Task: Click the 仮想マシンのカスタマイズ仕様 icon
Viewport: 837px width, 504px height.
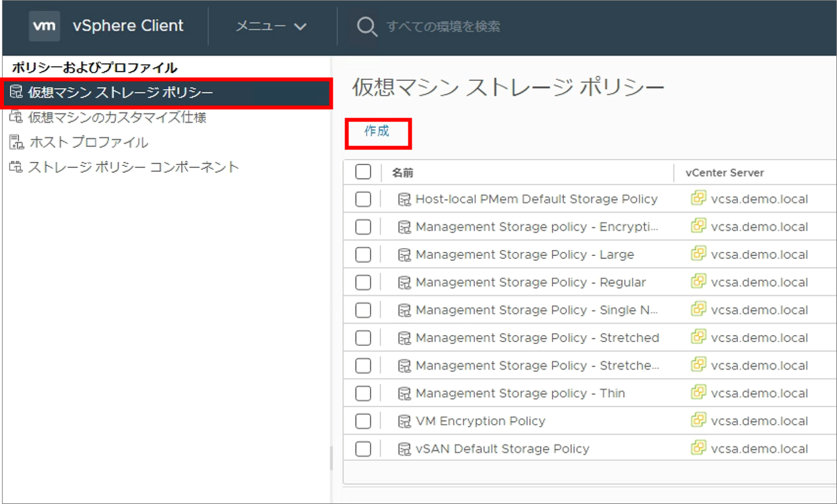Action: click(16, 118)
